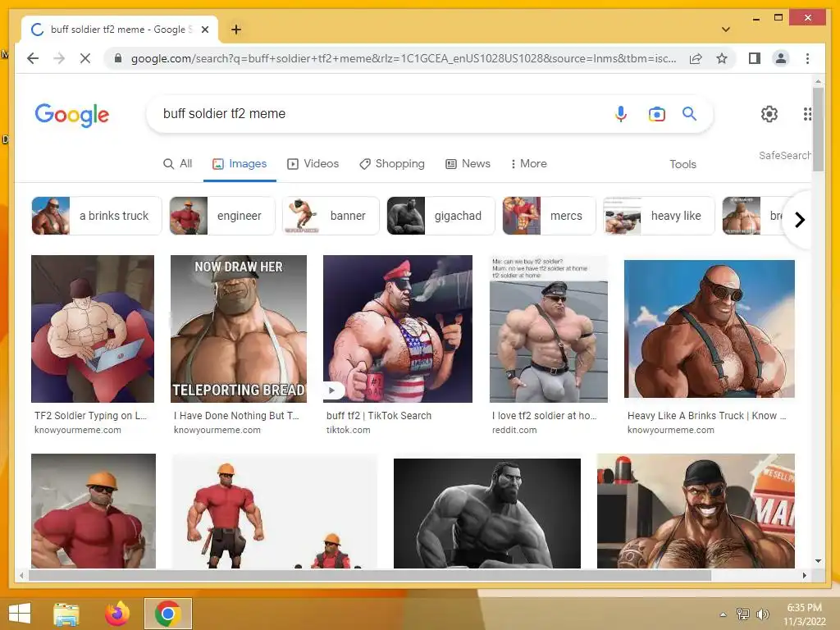
Task: Filter by 'mercs' chip
Action: pyautogui.click(x=549, y=216)
